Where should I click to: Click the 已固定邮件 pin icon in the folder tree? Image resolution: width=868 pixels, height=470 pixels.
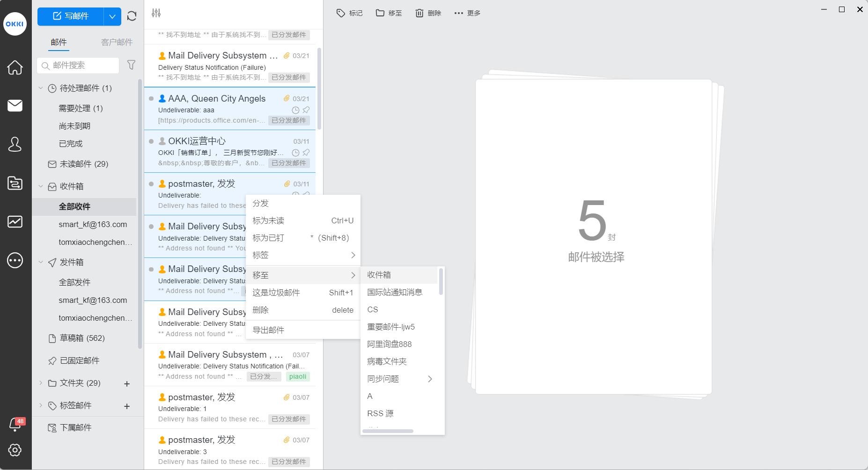[x=52, y=361]
